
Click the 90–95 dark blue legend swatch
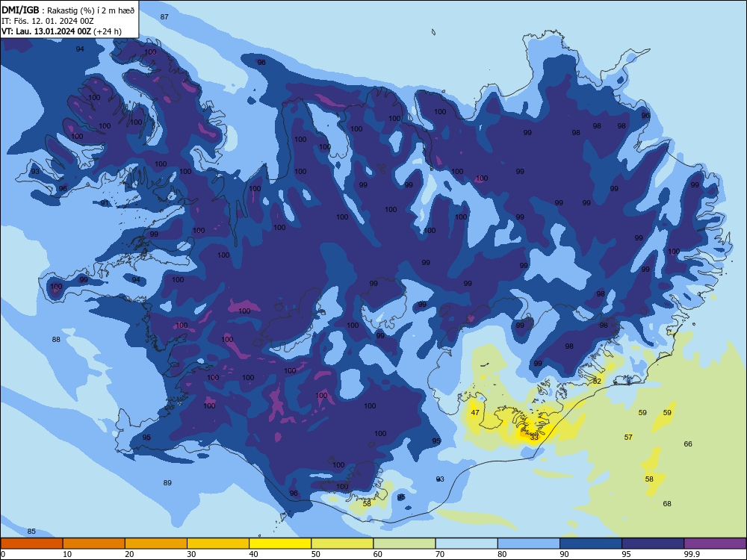[591, 544]
